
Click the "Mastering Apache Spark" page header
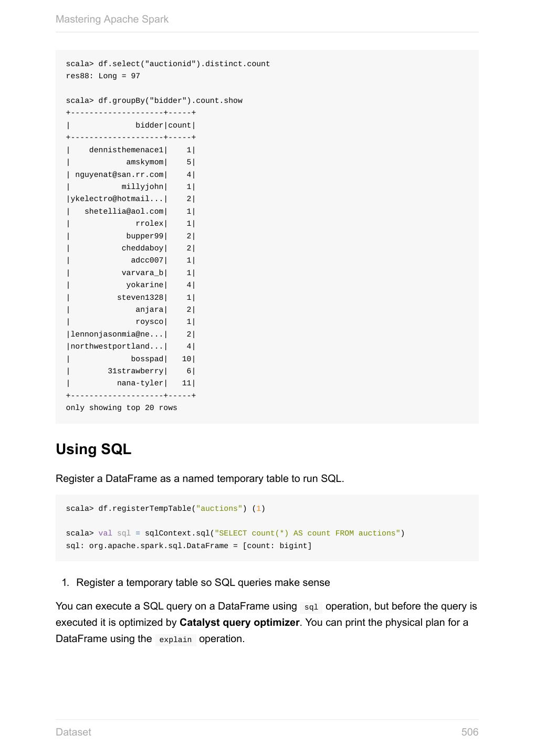(112, 19)
